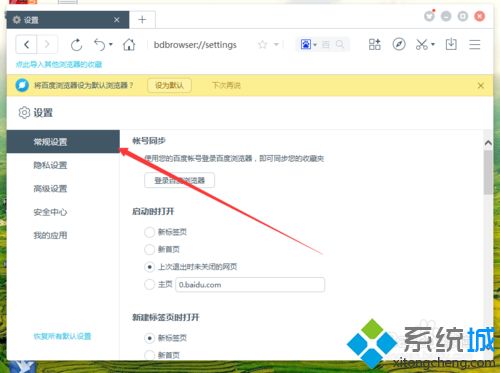Switch to the 设置 tab

[x=68, y=20]
